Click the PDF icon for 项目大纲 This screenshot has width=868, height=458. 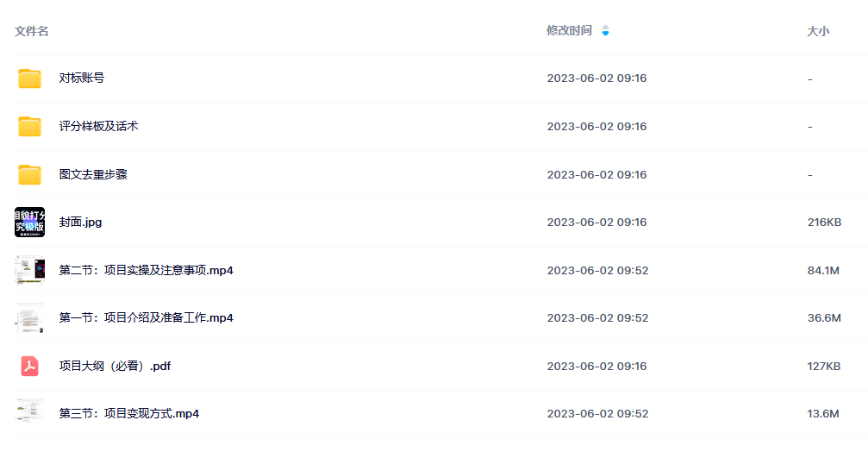pyautogui.click(x=29, y=366)
